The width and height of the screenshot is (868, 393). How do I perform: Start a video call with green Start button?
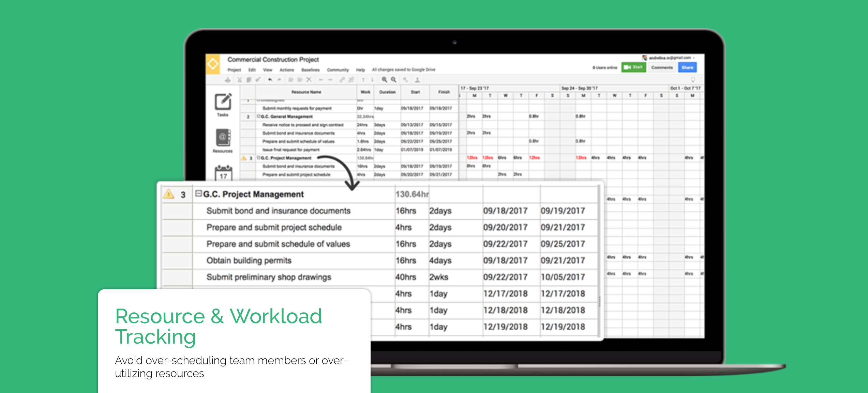pyautogui.click(x=633, y=67)
